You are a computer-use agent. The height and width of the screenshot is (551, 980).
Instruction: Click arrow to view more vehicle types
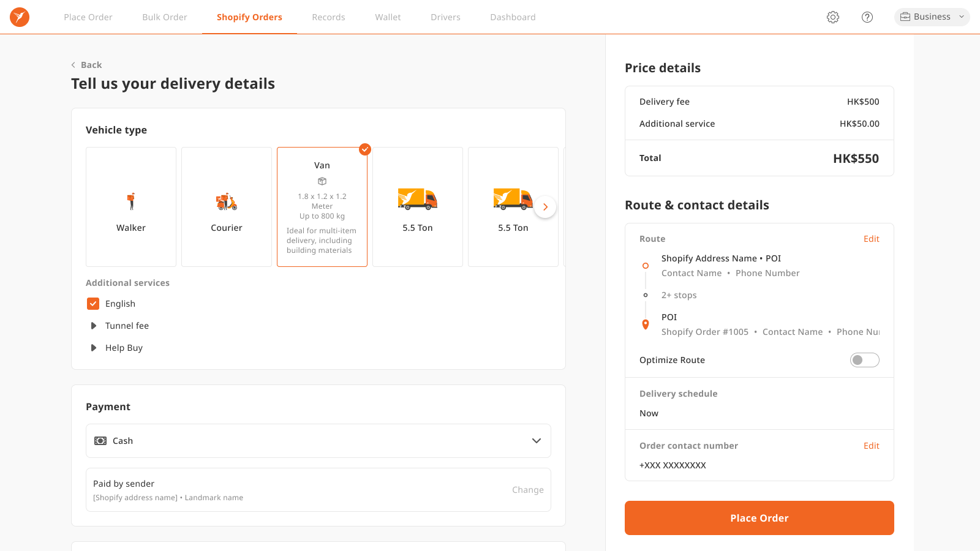(545, 207)
